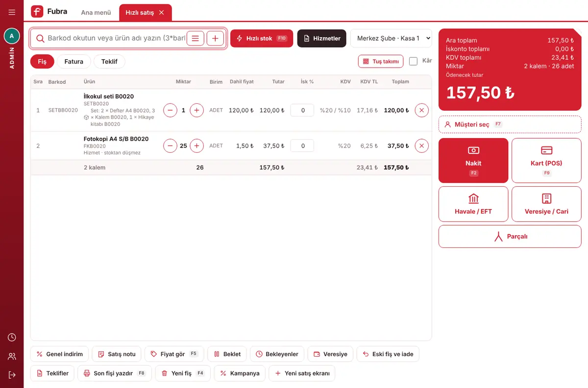
Task: Click the KDV toplamı 23,41 ₺ value
Action: (x=562, y=57)
